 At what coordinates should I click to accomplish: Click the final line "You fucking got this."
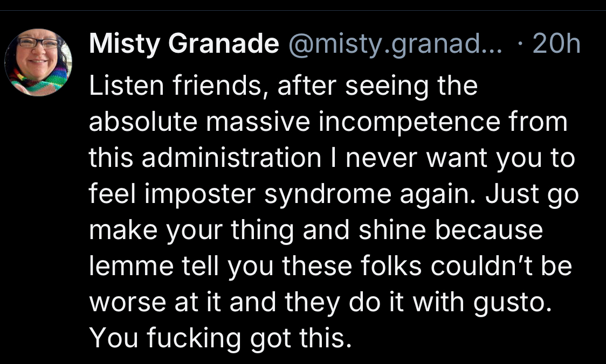coord(221,339)
